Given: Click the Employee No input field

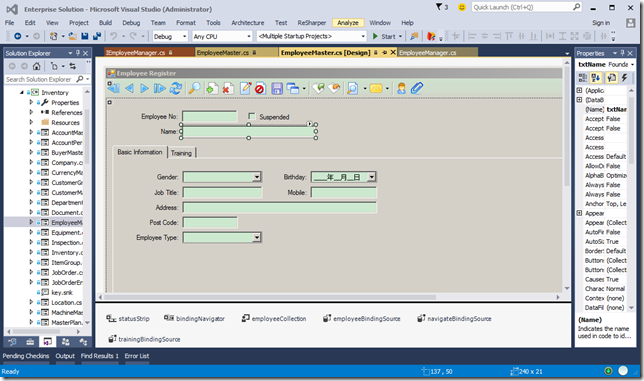Looking at the screenshot, I should 209,117.
